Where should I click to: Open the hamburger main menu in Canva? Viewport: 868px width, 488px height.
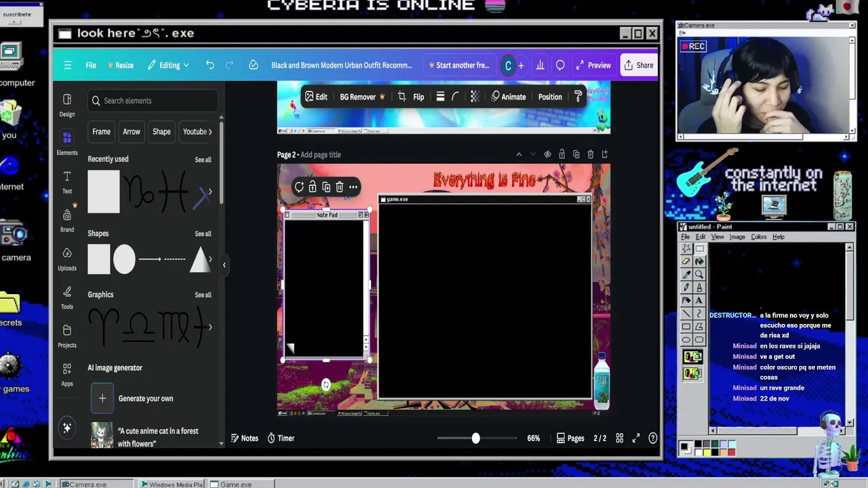(x=67, y=65)
